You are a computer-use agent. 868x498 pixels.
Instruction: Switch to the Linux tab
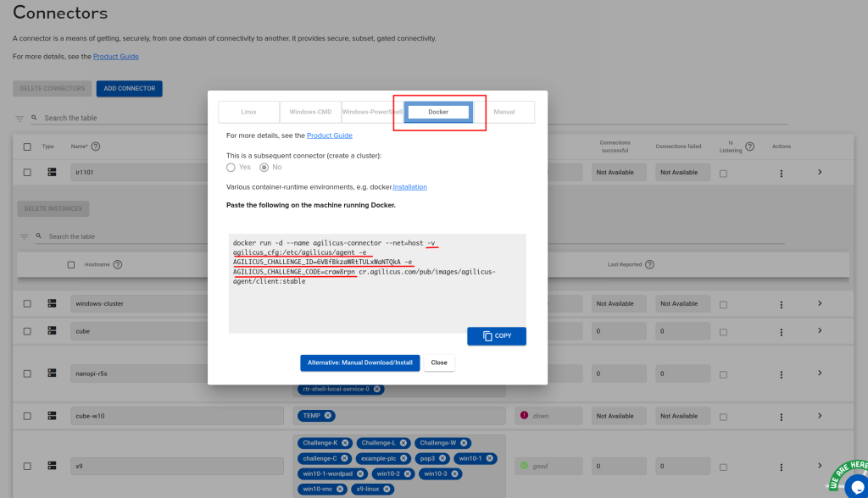248,111
